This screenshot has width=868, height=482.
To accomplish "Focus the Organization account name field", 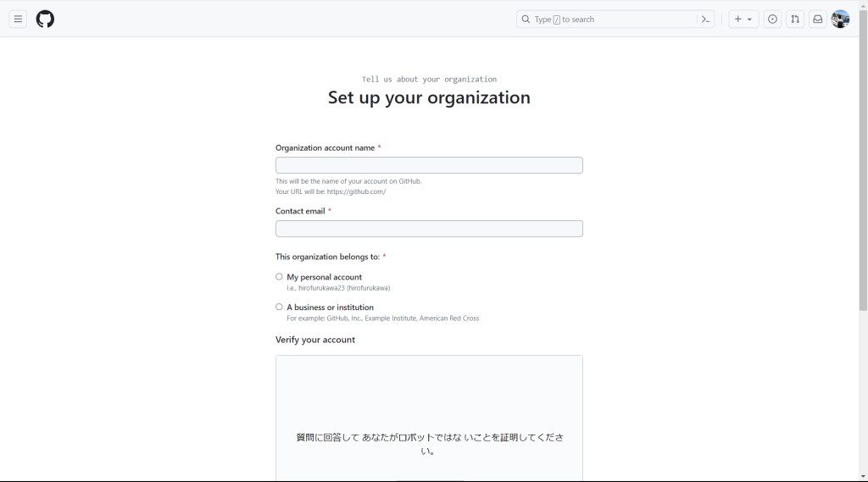I will (x=429, y=165).
